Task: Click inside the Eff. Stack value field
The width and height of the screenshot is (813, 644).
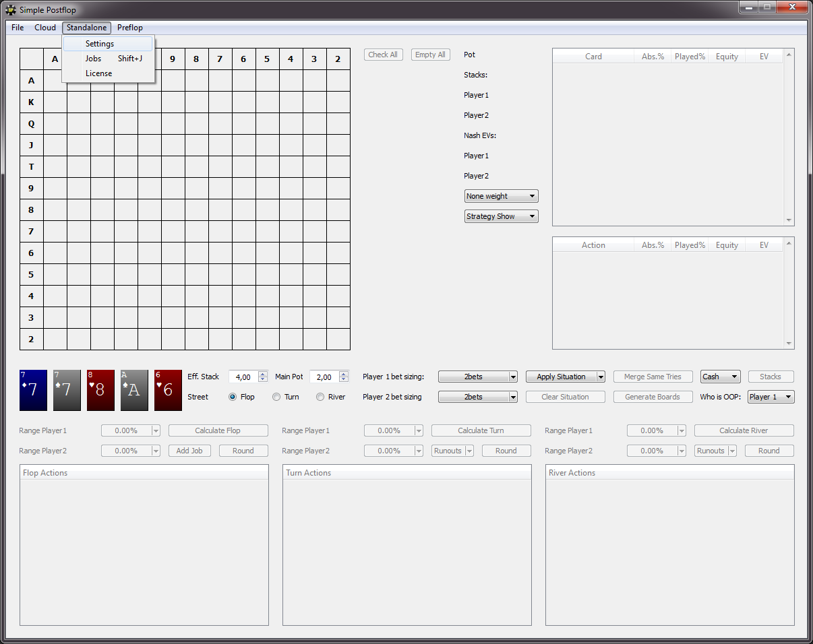Action: coord(243,377)
